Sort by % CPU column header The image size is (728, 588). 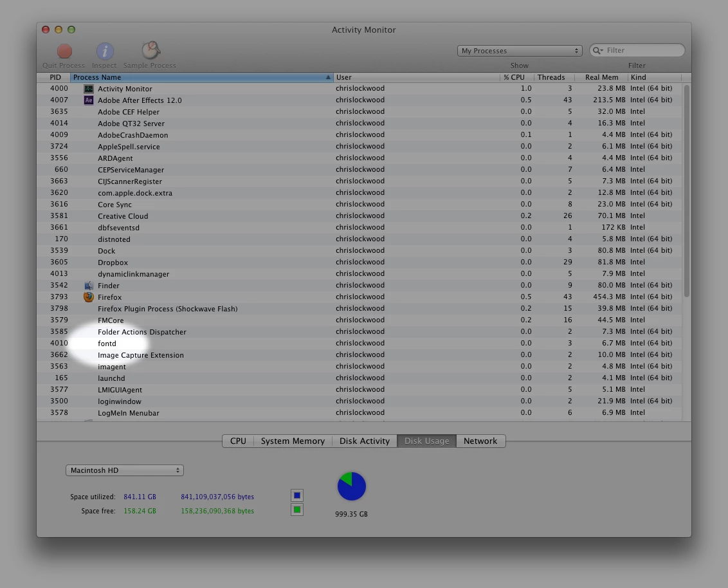coord(517,77)
